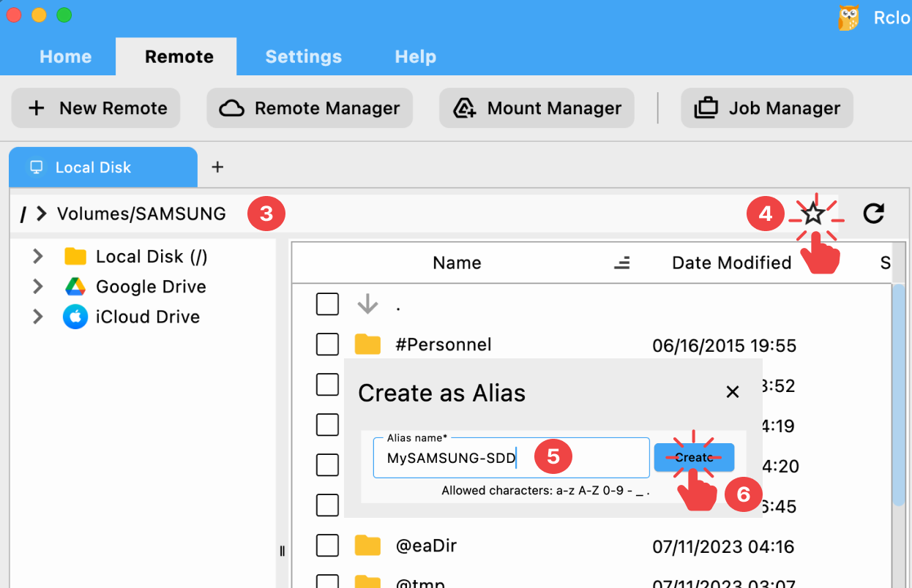Tick the @tmp folder checkbox
This screenshot has height=588, width=912.
(x=327, y=582)
